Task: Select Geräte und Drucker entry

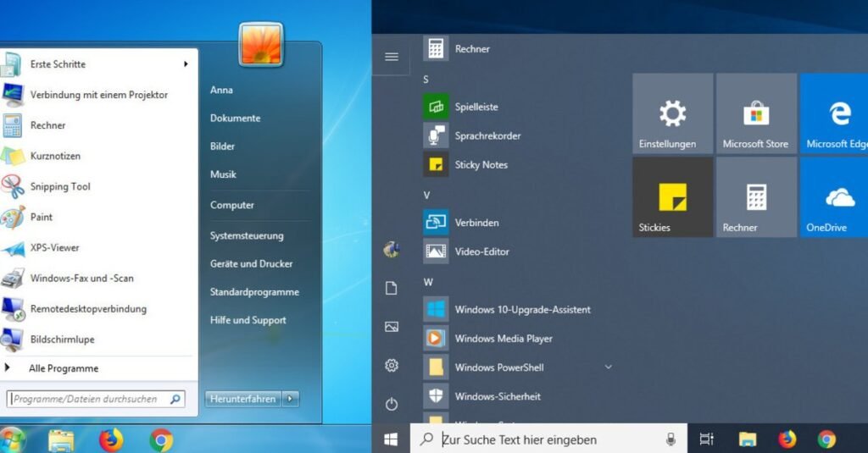Action: (x=251, y=263)
